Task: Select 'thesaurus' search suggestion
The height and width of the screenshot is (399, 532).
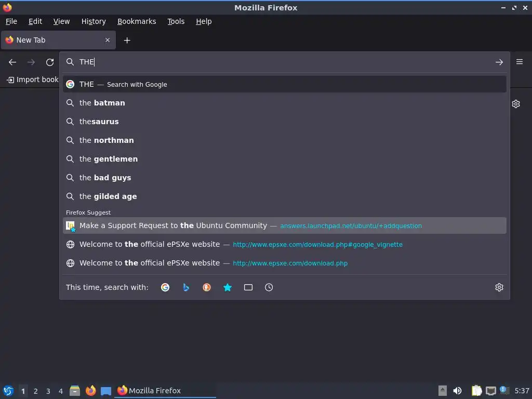Action: pyautogui.click(x=285, y=122)
